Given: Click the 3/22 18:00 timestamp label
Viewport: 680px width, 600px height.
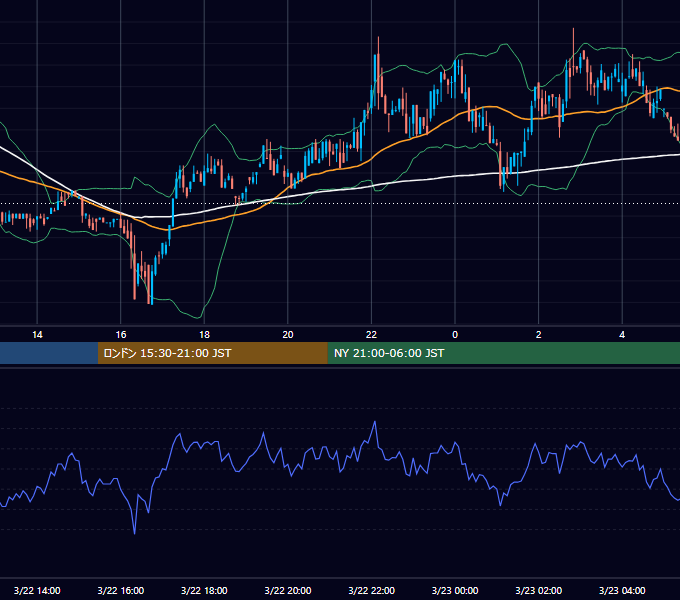Looking at the screenshot, I should [x=204, y=590].
